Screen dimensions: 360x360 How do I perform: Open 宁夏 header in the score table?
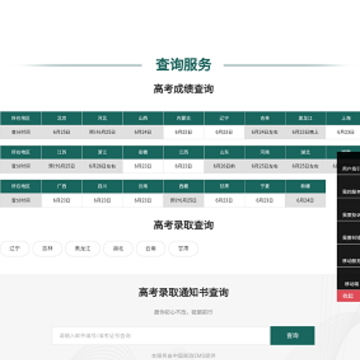tap(265, 187)
